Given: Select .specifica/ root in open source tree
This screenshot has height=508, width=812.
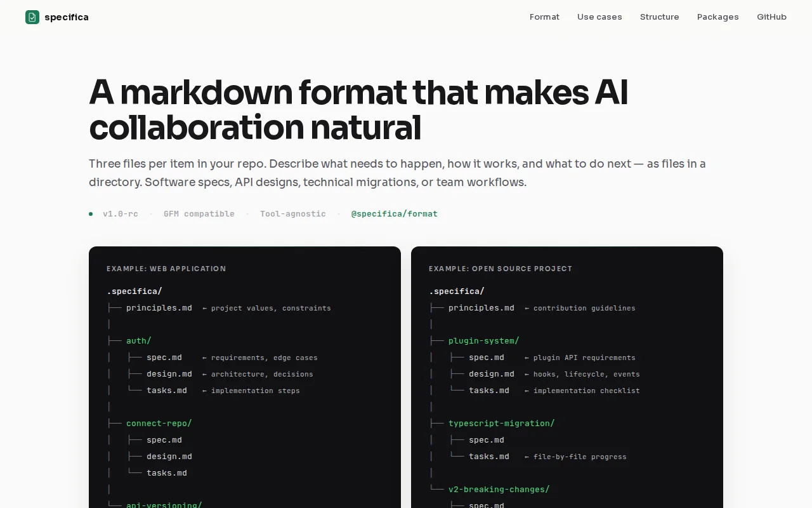Looking at the screenshot, I should click(457, 291).
